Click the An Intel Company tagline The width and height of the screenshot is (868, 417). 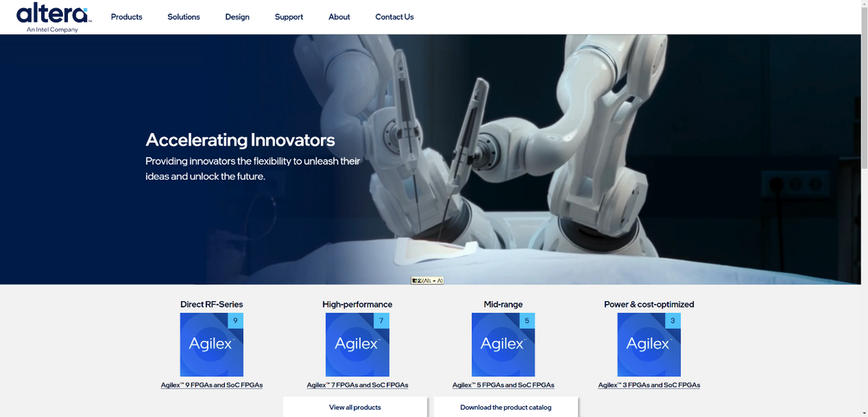click(x=52, y=30)
